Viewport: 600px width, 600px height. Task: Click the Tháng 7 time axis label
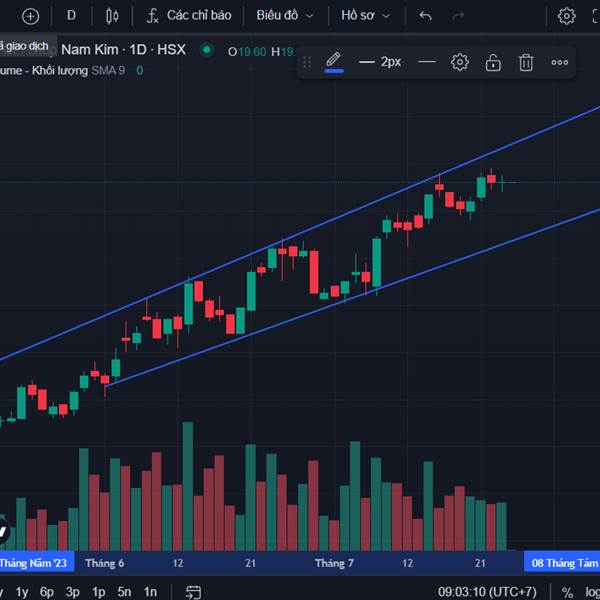pyautogui.click(x=334, y=563)
